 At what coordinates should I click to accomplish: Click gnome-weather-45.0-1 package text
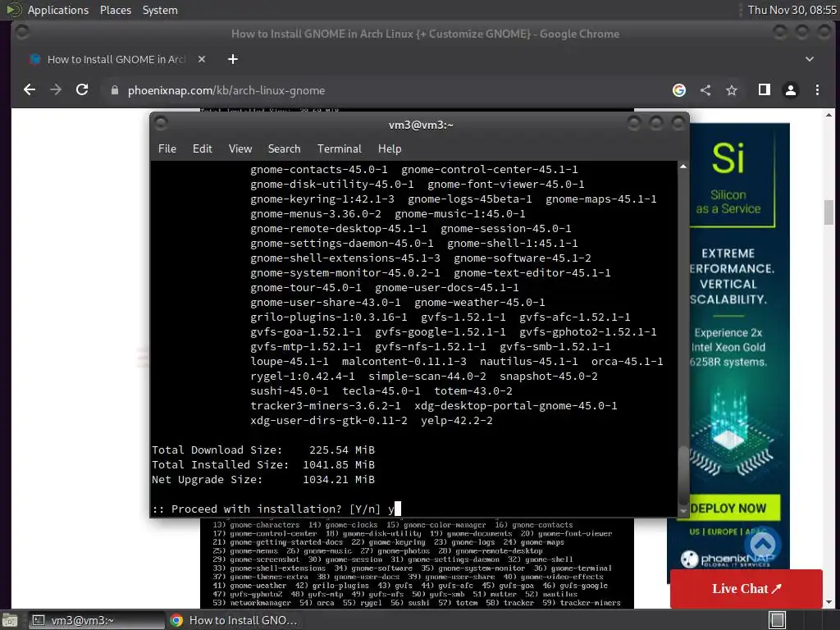479,302
